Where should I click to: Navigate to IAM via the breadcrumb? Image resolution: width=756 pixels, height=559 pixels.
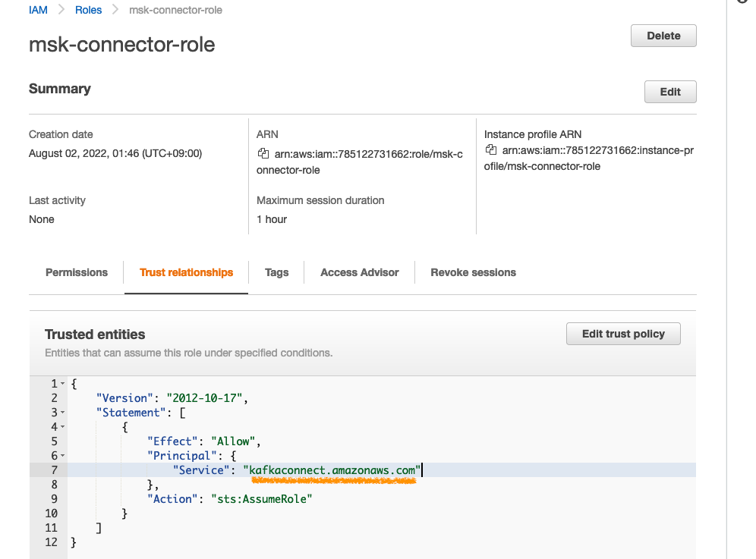tap(38, 11)
